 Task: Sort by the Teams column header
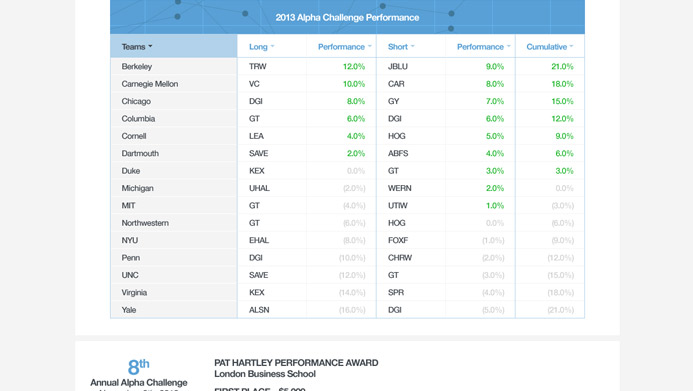tap(137, 46)
